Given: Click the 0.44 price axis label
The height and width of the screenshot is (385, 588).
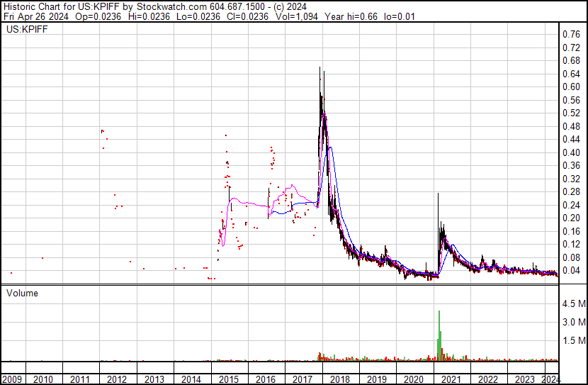Looking at the screenshot, I should pyautogui.click(x=572, y=139).
